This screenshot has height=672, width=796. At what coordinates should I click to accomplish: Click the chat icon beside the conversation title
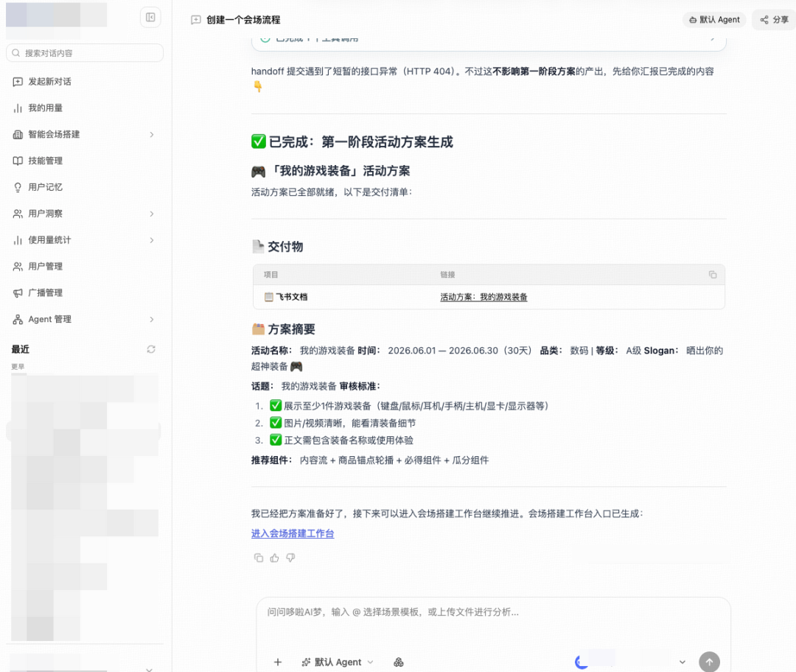[196, 20]
